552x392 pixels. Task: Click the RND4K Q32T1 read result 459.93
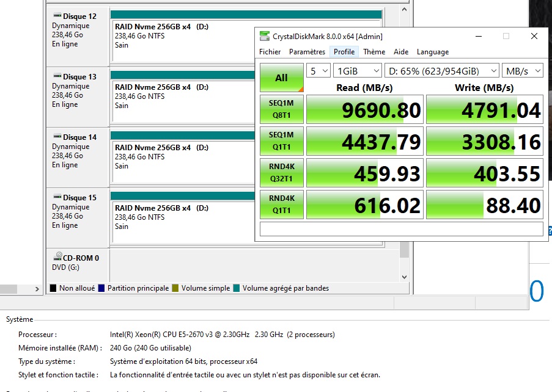(365, 173)
